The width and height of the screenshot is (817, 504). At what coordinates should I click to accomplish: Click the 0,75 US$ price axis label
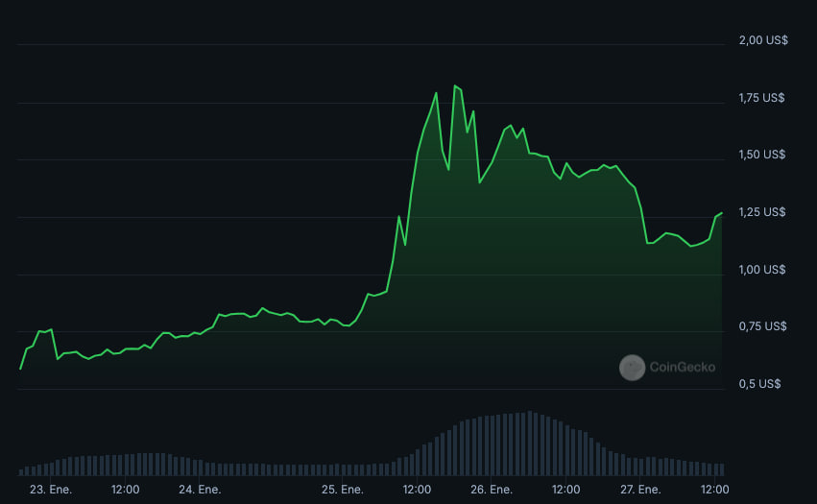point(762,326)
